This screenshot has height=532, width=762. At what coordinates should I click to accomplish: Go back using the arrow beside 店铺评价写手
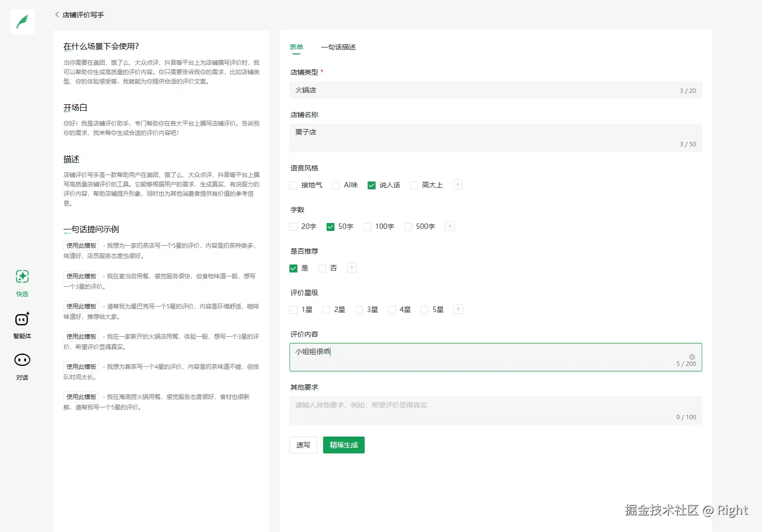[x=57, y=15]
